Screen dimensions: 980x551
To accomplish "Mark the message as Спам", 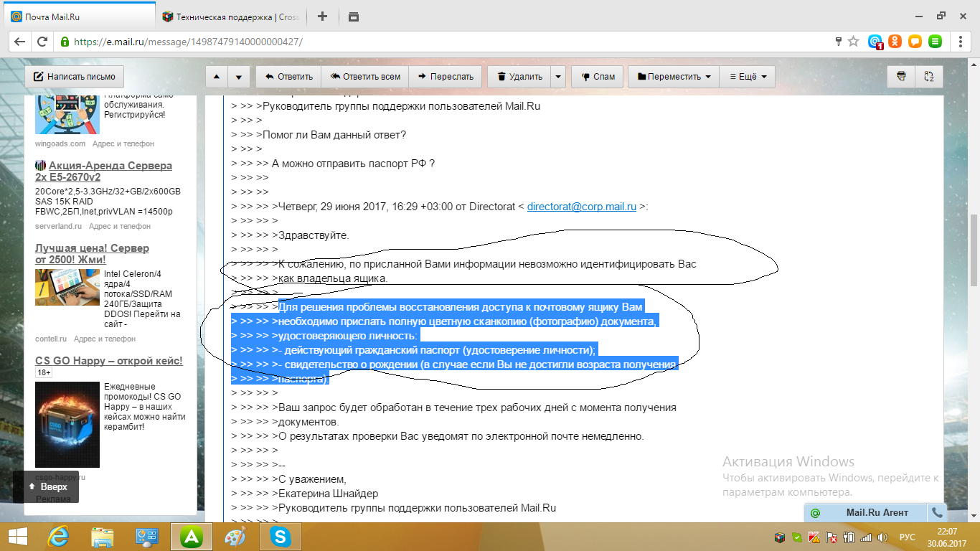I will [x=598, y=77].
